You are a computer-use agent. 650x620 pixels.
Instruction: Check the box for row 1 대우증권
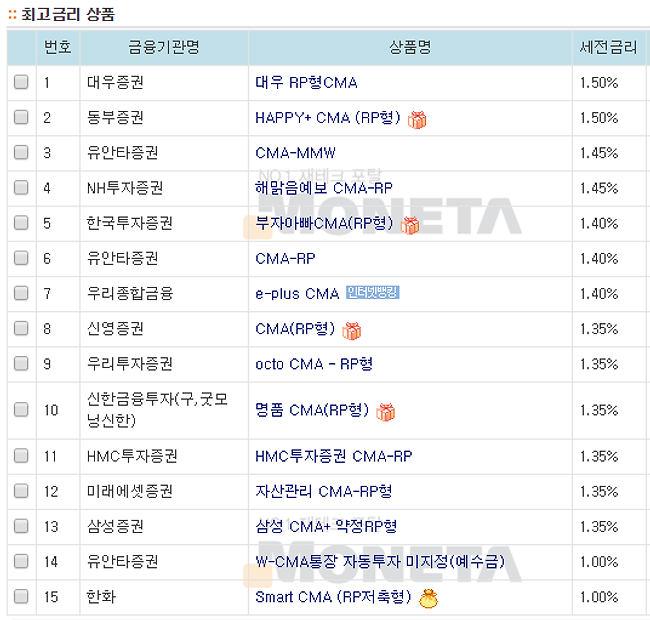21,83
